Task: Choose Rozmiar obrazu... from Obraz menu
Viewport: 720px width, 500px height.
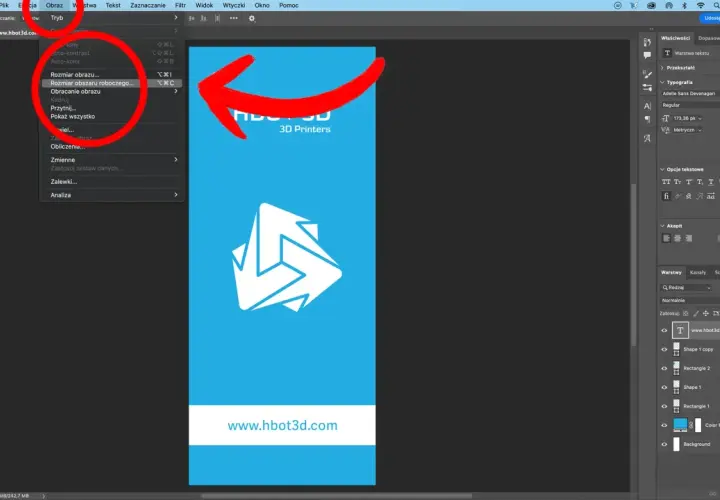Action: [112, 74]
